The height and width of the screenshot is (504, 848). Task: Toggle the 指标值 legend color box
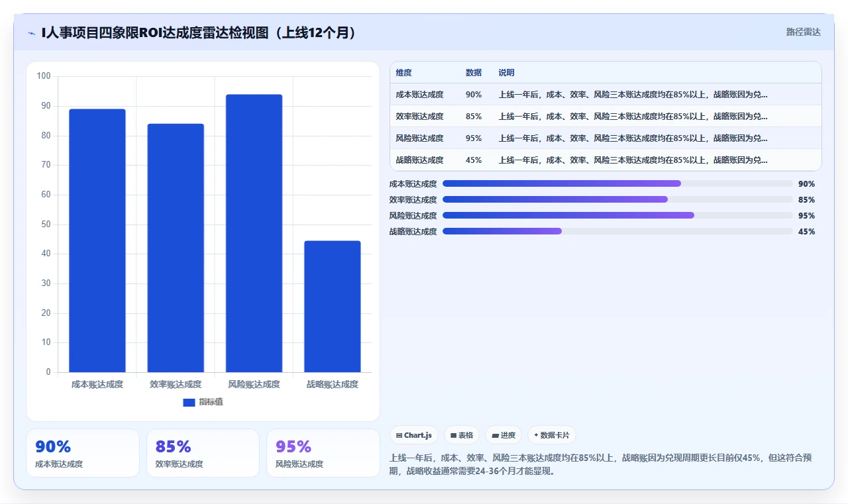[x=189, y=402]
